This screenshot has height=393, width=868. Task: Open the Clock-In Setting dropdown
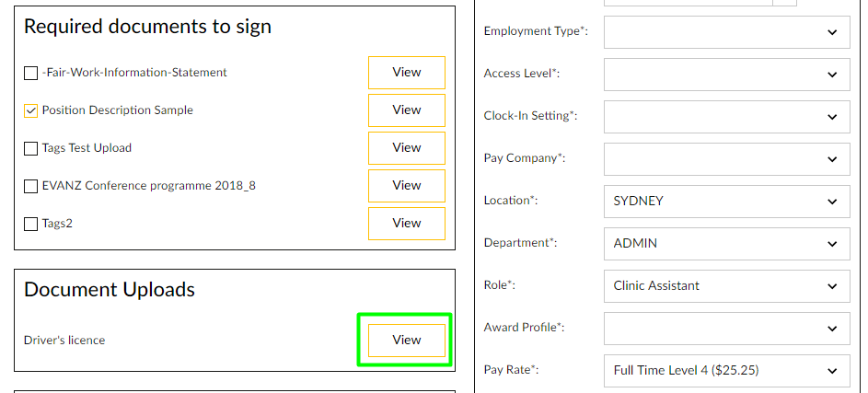pos(726,117)
